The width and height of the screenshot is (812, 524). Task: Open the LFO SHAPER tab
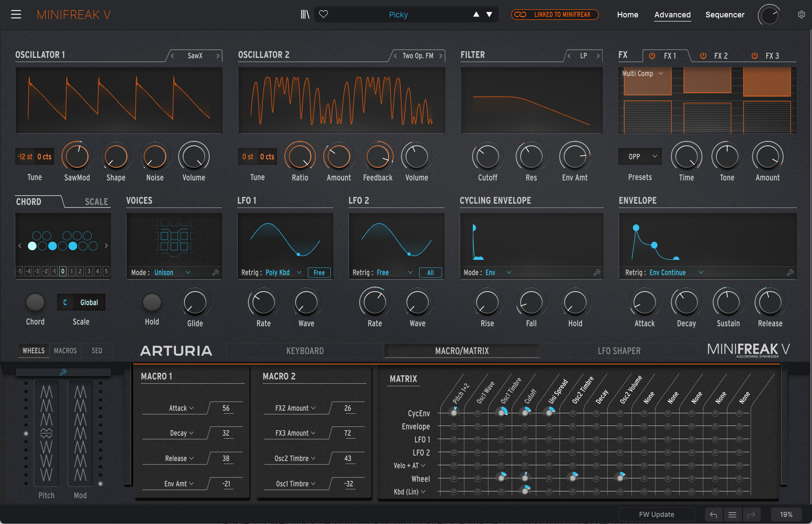tap(619, 351)
